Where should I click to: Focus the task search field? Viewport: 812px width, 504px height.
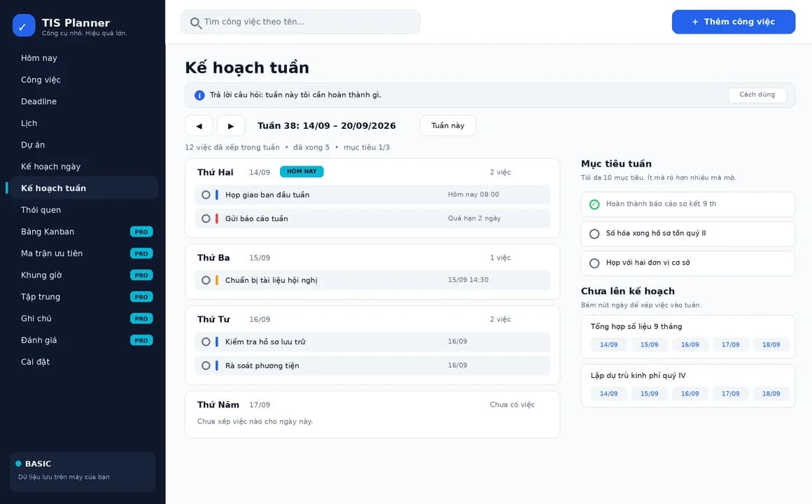point(300,22)
